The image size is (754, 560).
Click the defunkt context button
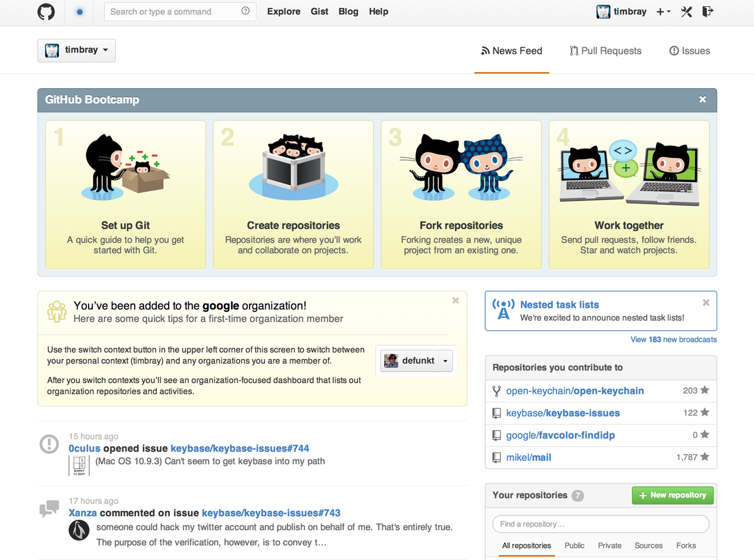point(409,361)
